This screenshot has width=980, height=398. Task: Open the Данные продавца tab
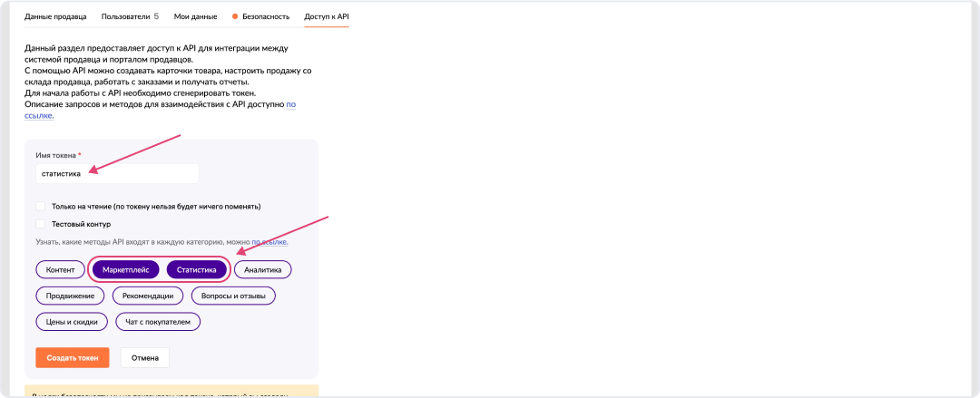click(55, 16)
